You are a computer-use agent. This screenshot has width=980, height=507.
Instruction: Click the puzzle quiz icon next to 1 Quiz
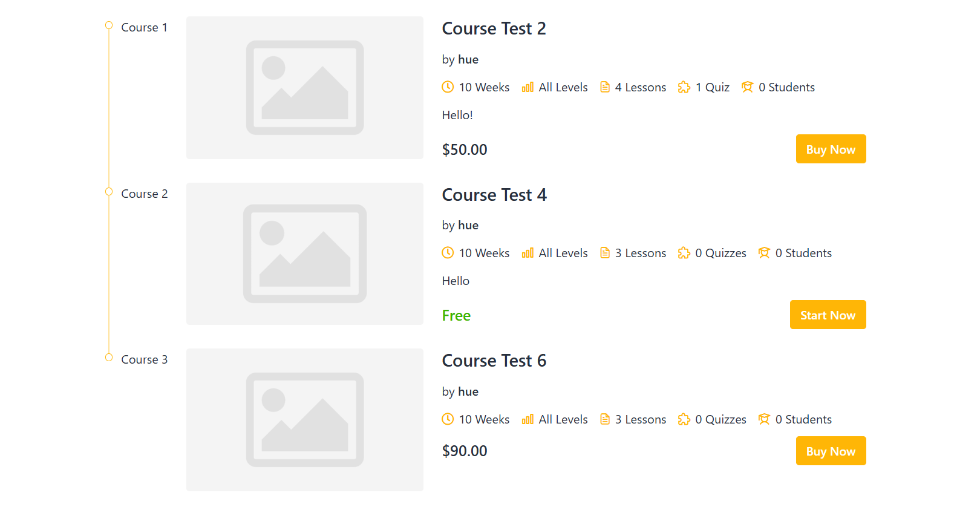click(x=684, y=87)
